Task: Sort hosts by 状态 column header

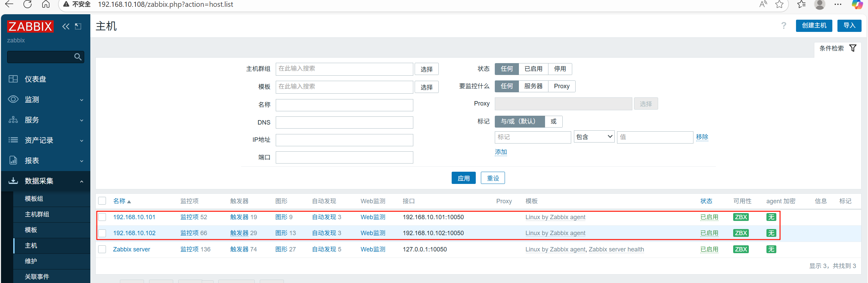Action: click(x=706, y=201)
